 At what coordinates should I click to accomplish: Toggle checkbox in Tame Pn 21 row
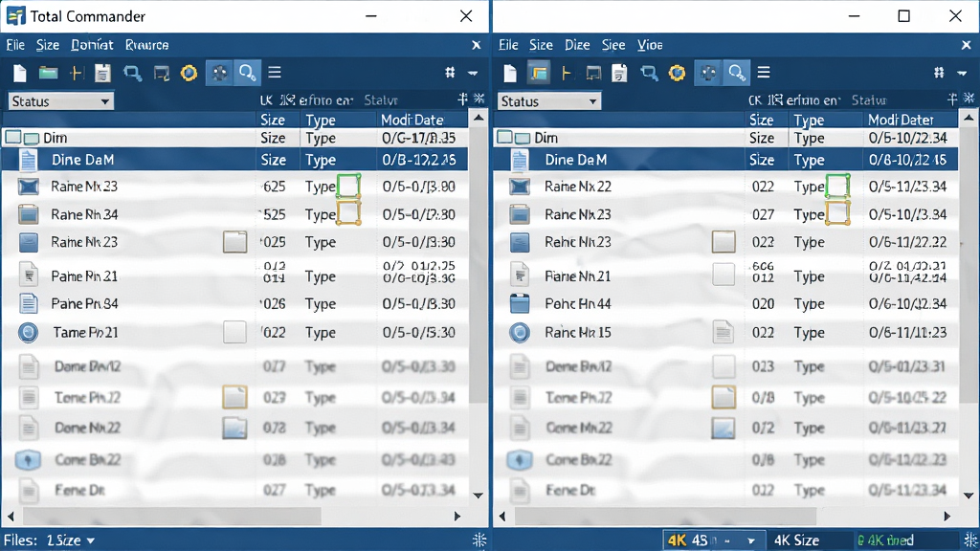click(x=235, y=332)
